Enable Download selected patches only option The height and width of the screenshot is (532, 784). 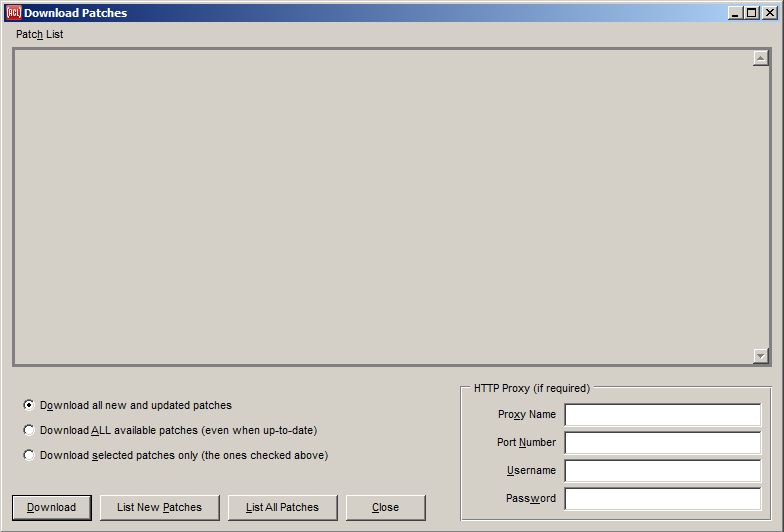tap(29, 455)
